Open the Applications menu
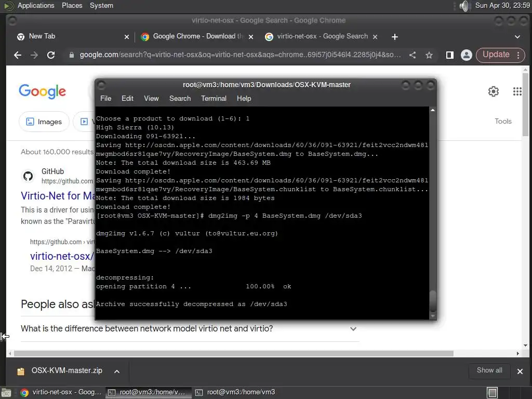The height and width of the screenshot is (399, 532). (36, 5)
